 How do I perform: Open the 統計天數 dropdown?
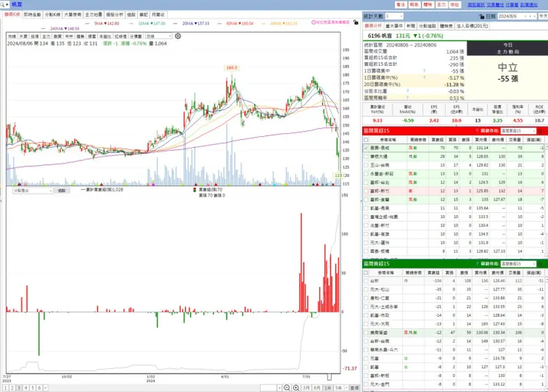point(394,16)
